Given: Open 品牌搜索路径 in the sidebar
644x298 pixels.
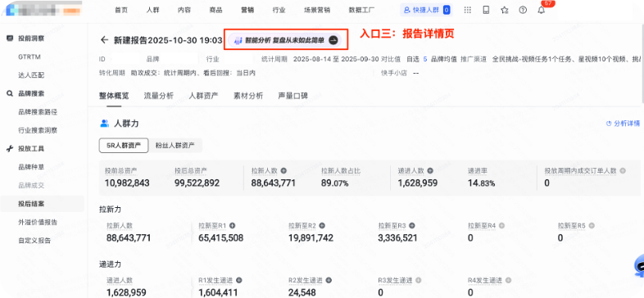Looking at the screenshot, I should click(38, 111).
